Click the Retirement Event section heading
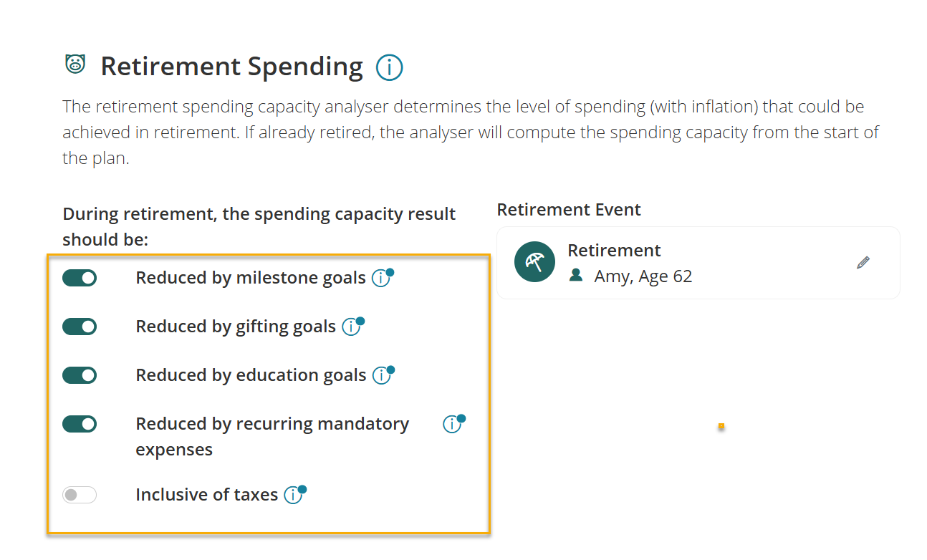Viewport: 927px width, 560px height. click(569, 210)
